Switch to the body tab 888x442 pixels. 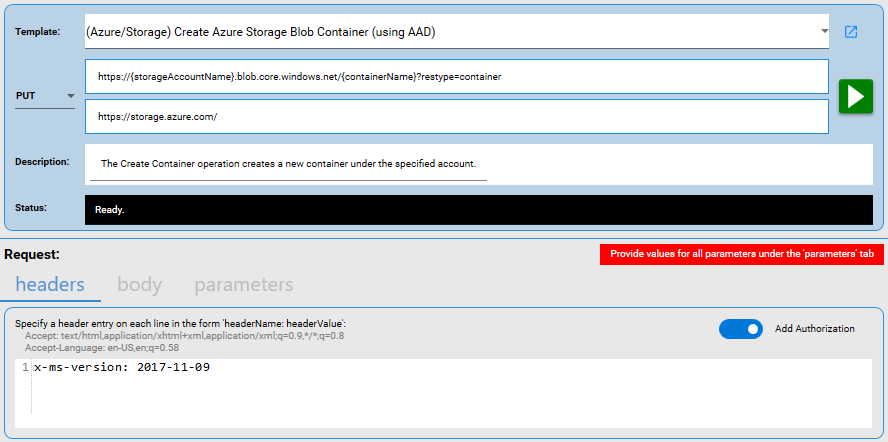tap(139, 285)
